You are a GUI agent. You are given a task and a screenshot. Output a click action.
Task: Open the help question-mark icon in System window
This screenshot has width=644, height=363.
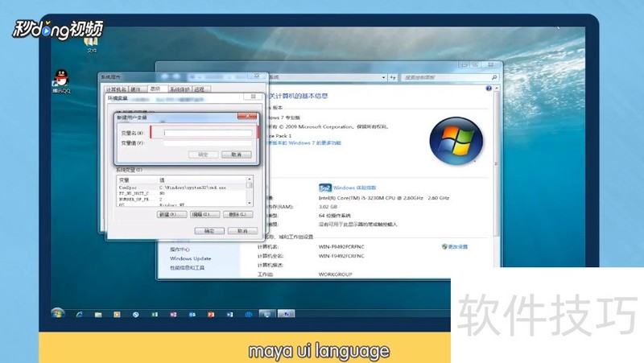489,89
